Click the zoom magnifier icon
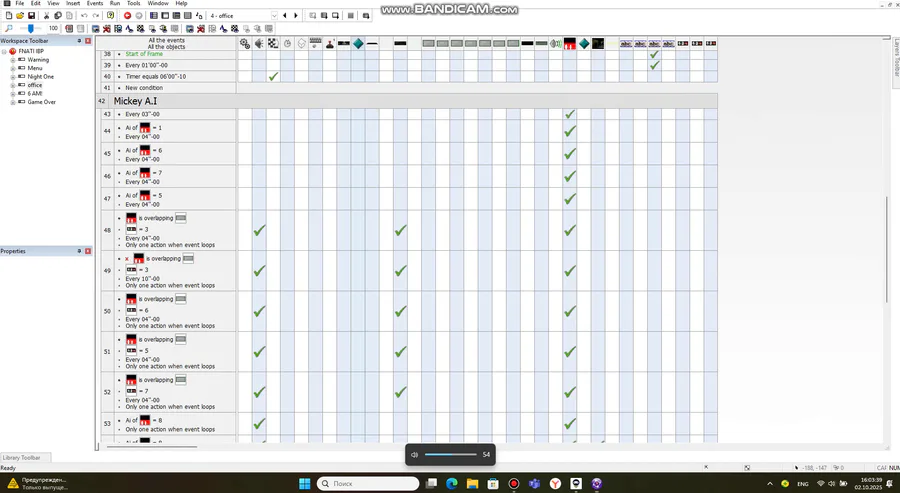This screenshot has width=900, height=493. 9,28
